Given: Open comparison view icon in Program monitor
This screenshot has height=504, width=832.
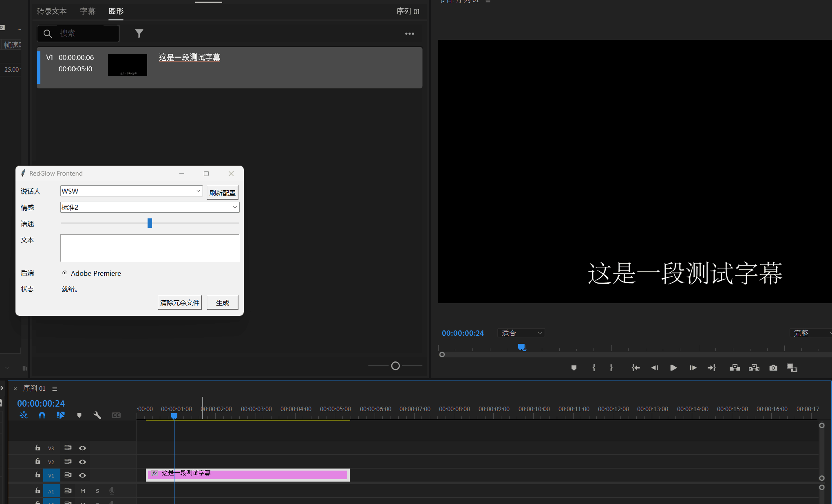Looking at the screenshot, I should [x=792, y=368].
